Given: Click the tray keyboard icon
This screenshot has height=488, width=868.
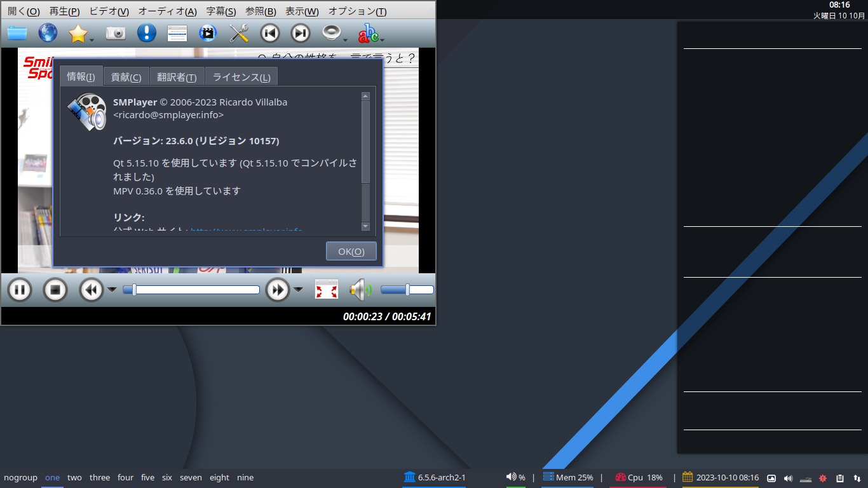Looking at the screenshot, I should pos(806,479).
